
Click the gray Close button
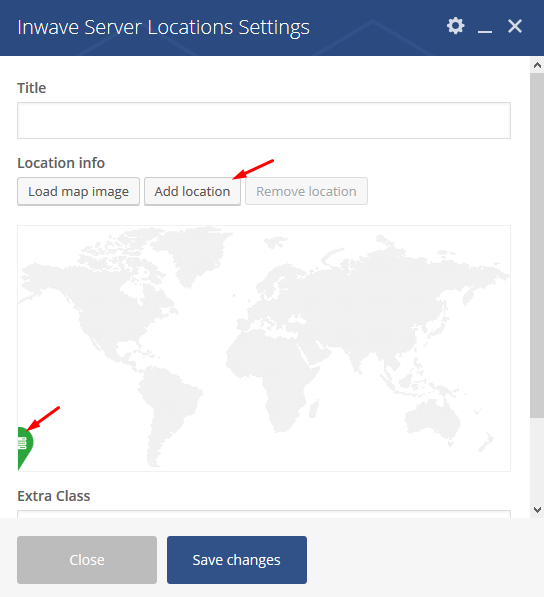87,560
